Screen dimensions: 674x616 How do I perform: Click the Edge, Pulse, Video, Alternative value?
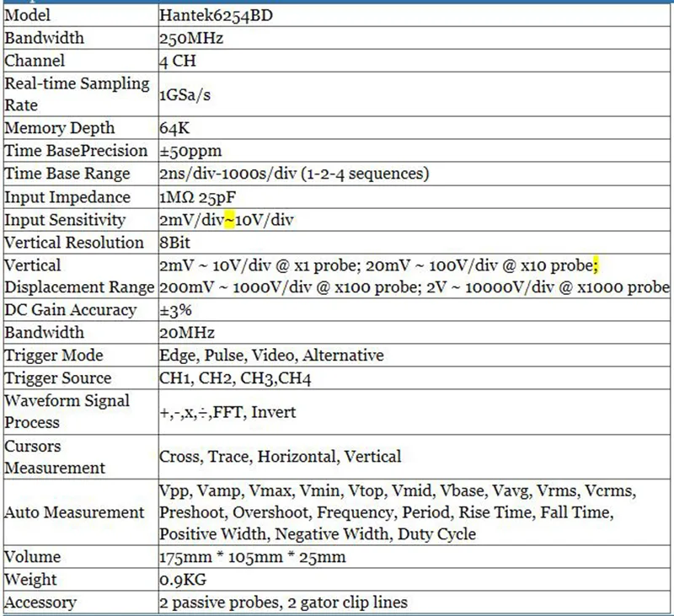pos(271,356)
